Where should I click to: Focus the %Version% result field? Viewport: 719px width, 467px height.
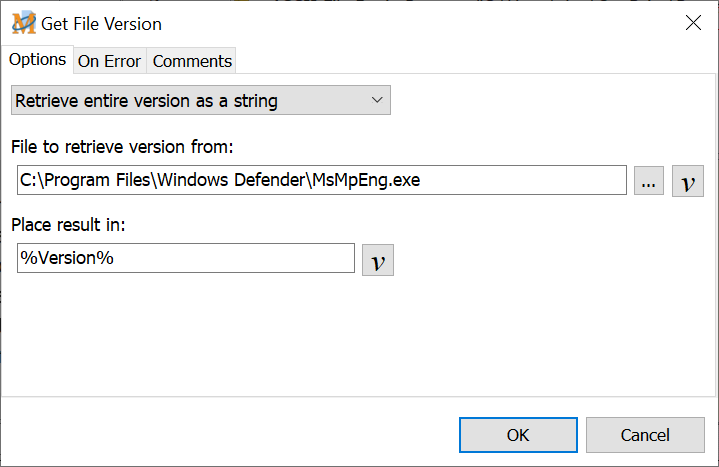(186, 258)
